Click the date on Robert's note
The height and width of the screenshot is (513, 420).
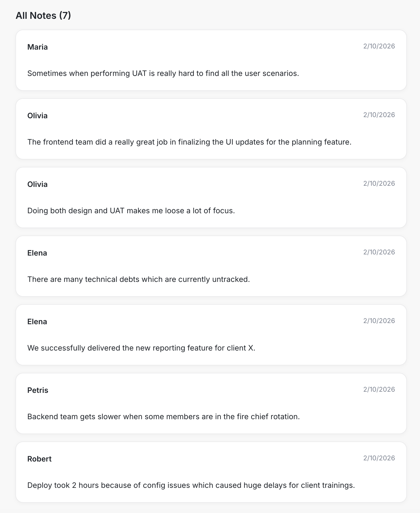tap(379, 458)
